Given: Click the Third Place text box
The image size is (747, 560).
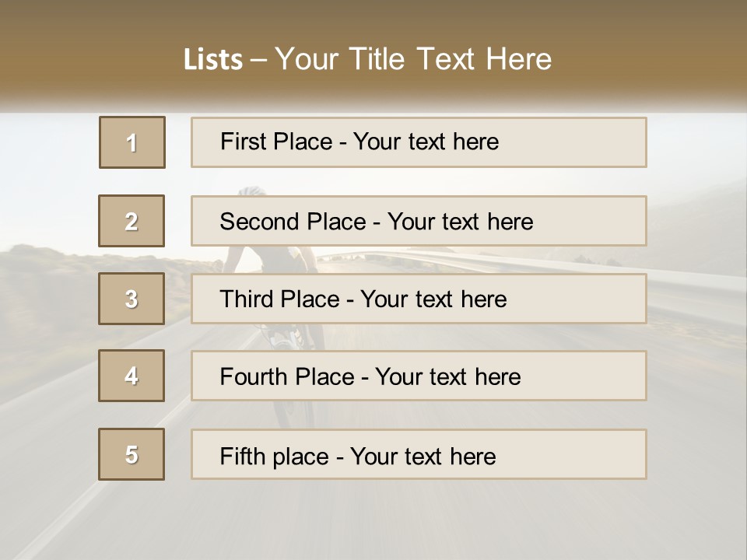Looking at the screenshot, I should [x=419, y=299].
